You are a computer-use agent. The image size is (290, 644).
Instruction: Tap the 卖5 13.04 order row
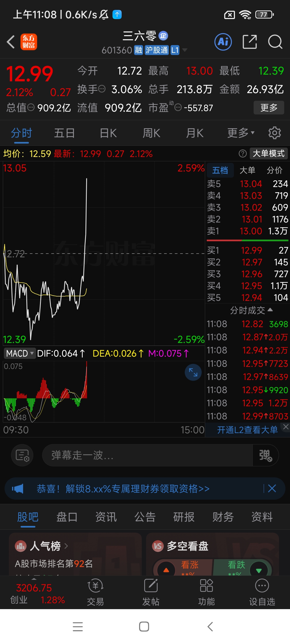pos(247,184)
